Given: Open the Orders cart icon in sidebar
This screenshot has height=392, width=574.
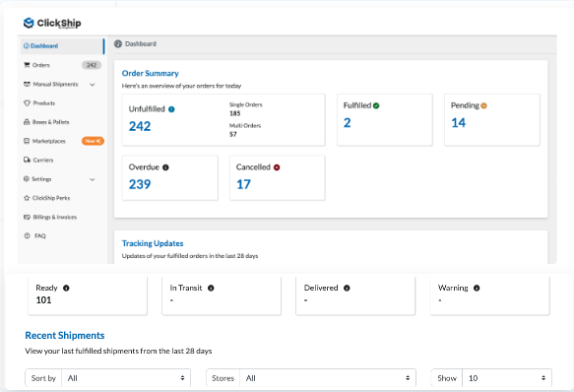Looking at the screenshot, I should click(27, 65).
